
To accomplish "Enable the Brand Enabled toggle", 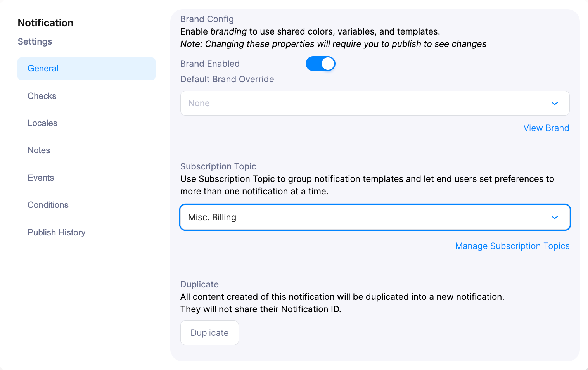I will pyautogui.click(x=320, y=63).
